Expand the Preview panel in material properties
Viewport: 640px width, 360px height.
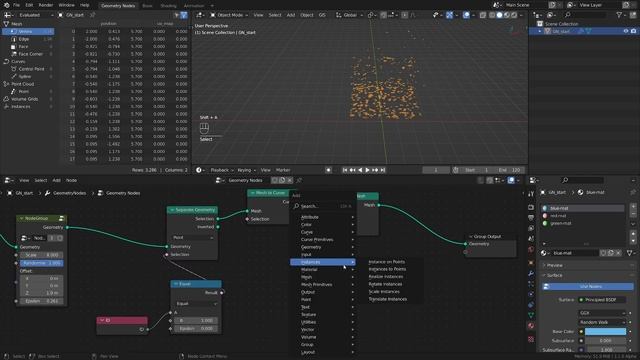point(554,265)
